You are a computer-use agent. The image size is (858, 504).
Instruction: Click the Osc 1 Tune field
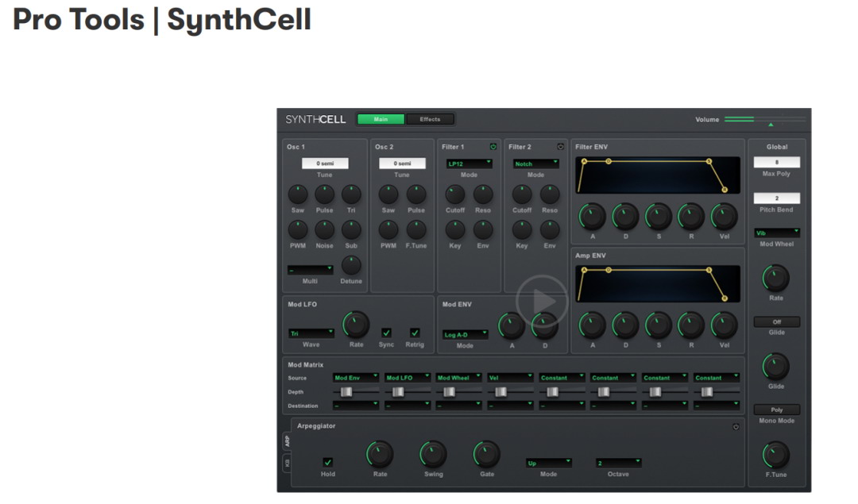[325, 164]
